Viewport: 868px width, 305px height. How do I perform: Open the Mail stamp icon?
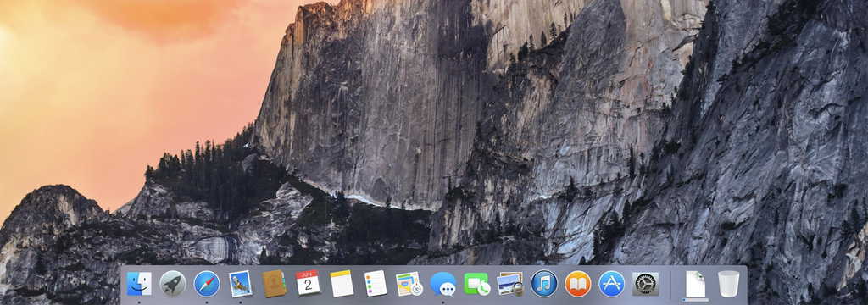(x=240, y=284)
